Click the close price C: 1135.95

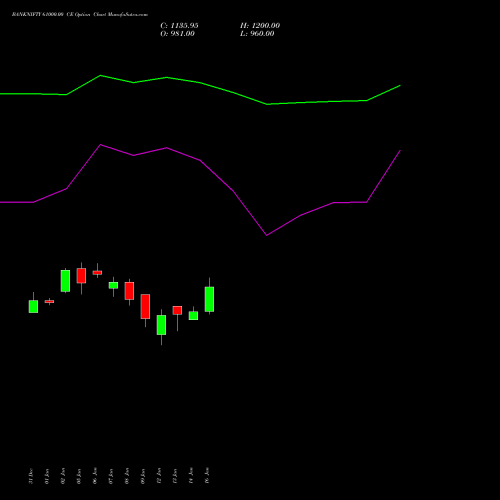[x=179, y=25]
